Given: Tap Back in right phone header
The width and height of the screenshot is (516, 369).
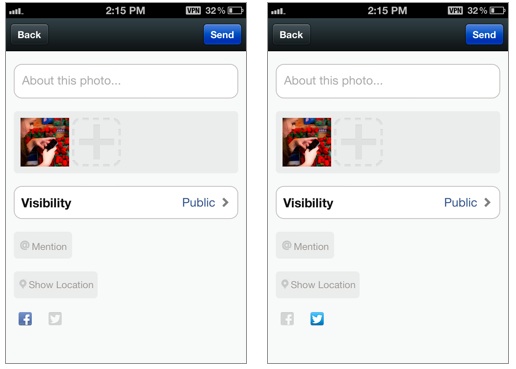Looking at the screenshot, I should click(x=291, y=34).
